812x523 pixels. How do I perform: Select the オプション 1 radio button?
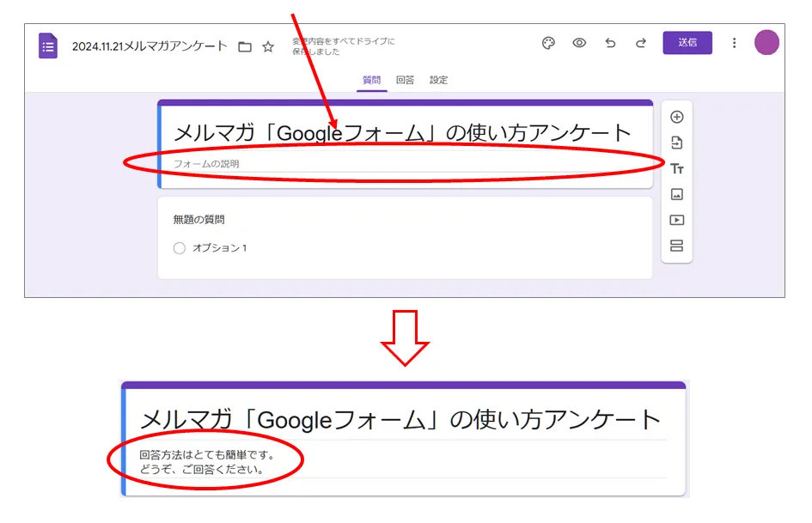tap(180, 248)
